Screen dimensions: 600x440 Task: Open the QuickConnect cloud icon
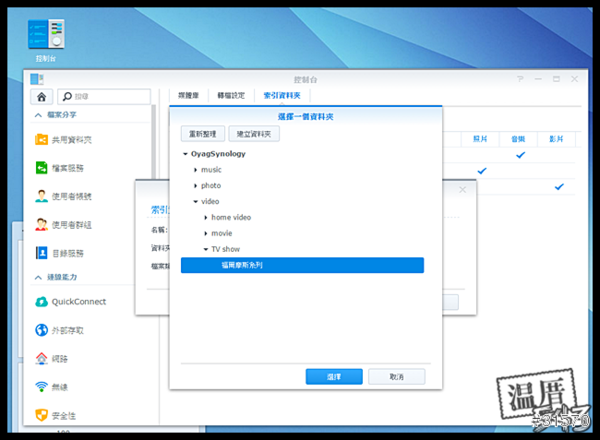[x=42, y=301]
